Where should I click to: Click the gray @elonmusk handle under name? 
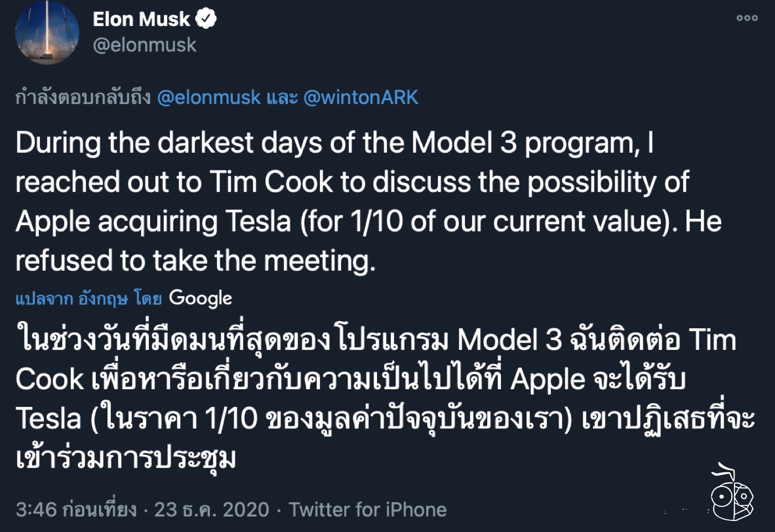pyautogui.click(x=144, y=45)
